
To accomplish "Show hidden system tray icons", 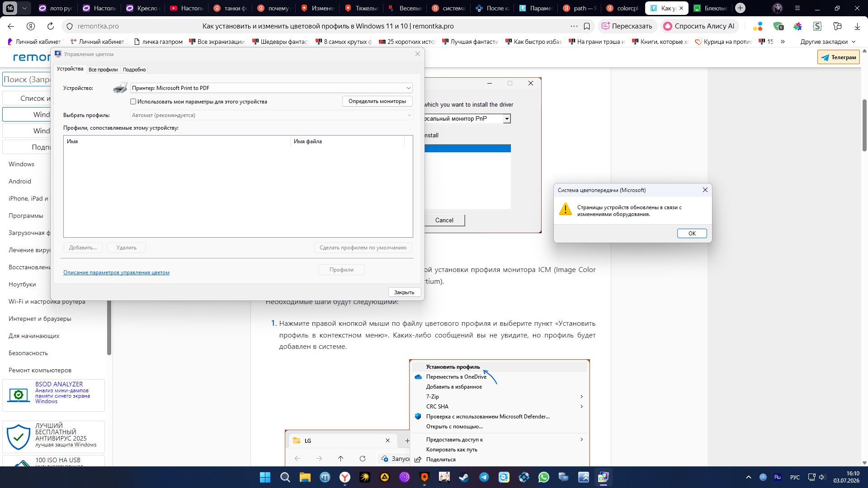I will pos(749,477).
